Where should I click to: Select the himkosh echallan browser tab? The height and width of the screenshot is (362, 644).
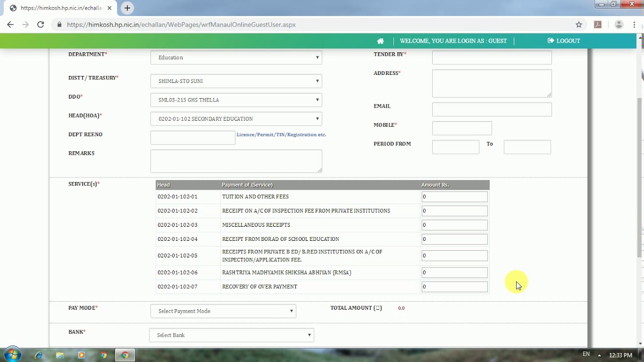tap(60, 8)
